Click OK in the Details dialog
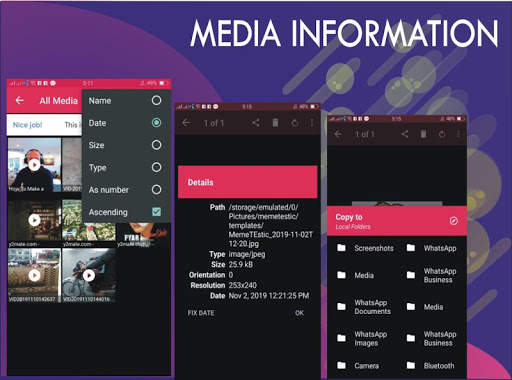Viewport: 512px width, 380px height. (x=299, y=313)
